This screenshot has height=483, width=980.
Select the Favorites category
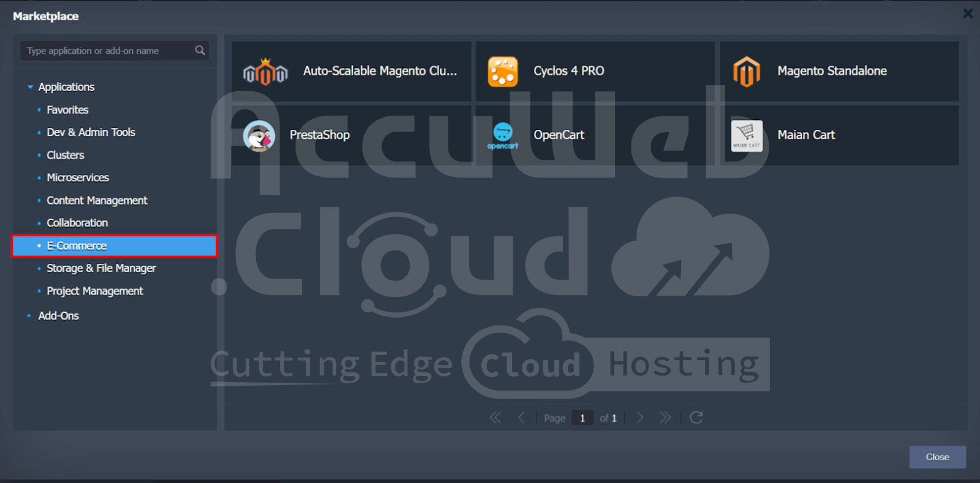pyautogui.click(x=67, y=110)
